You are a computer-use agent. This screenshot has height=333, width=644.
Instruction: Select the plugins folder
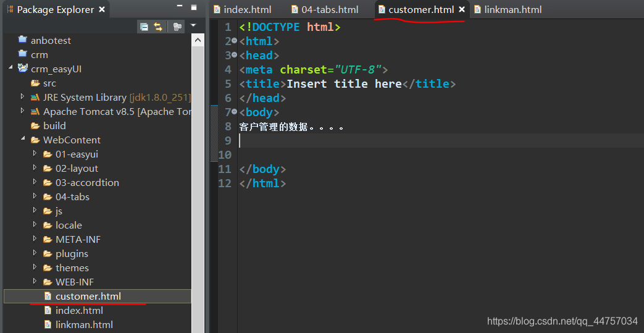[x=72, y=254]
